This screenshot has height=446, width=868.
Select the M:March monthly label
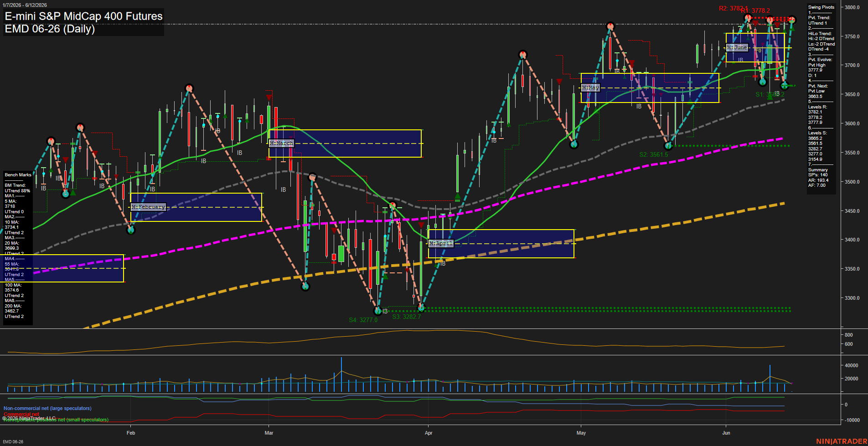pos(281,143)
